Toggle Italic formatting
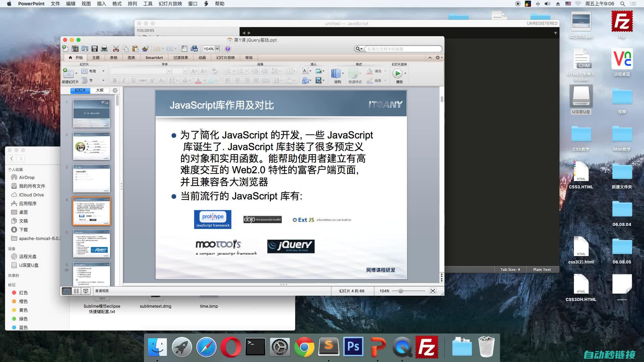 point(124,80)
